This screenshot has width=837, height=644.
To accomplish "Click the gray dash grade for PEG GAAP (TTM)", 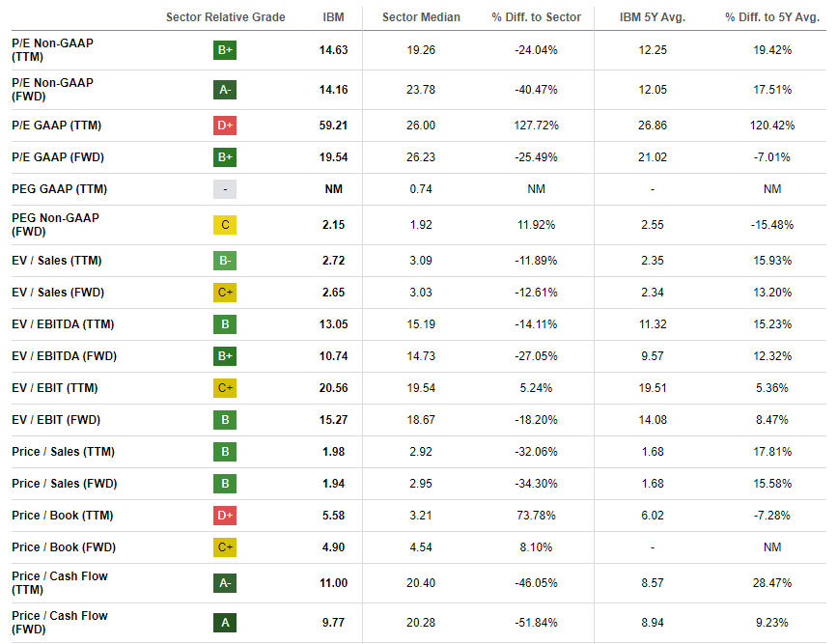I will pyautogui.click(x=225, y=189).
